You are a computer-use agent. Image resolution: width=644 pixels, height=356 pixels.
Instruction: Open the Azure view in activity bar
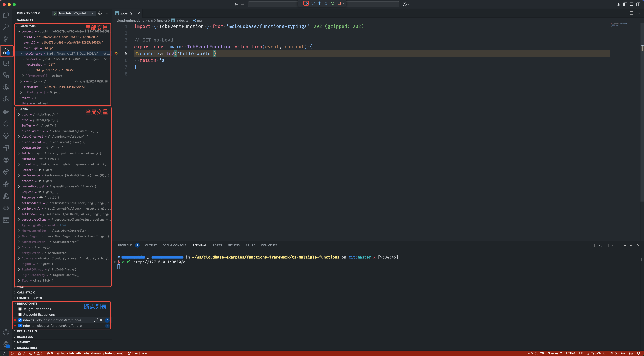tap(6, 196)
